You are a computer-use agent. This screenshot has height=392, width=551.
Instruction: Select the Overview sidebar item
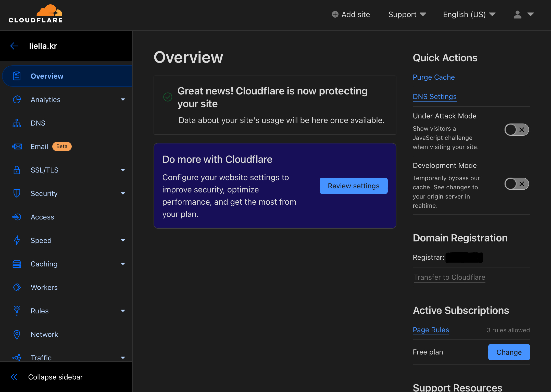47,76
